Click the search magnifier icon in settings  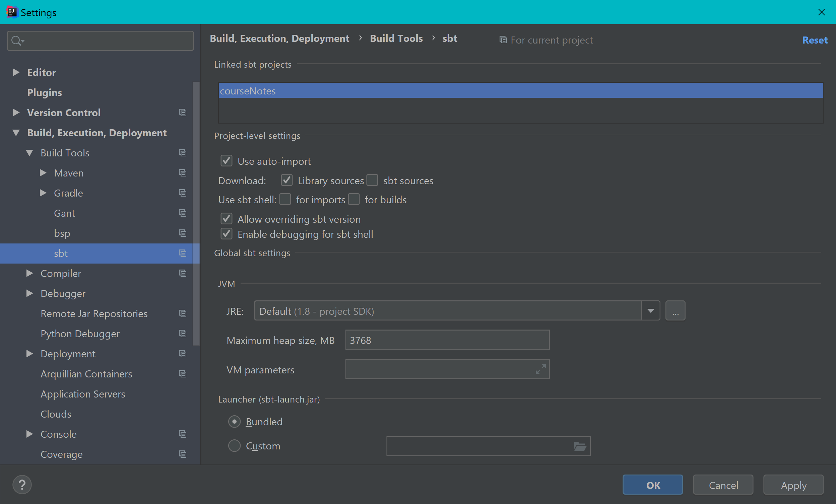click(x=17, y=41)
